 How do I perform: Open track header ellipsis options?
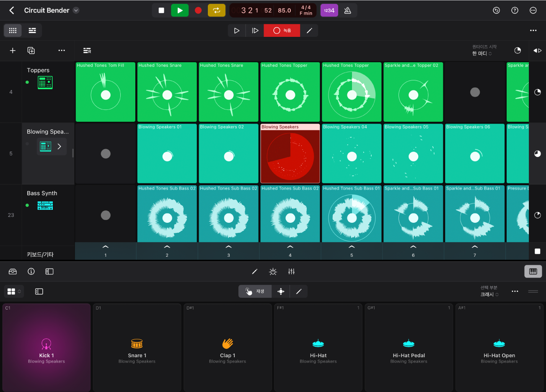(x=62, y=50)
